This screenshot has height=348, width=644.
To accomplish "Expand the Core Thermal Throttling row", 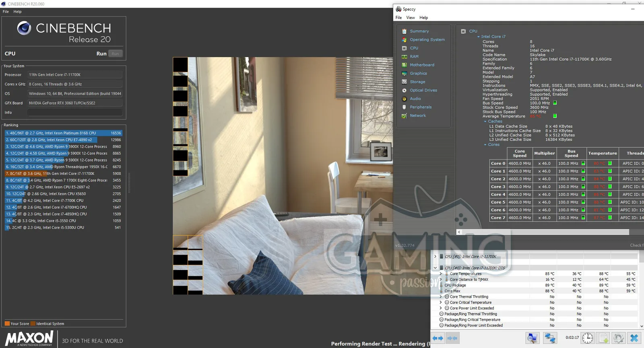I will [x=441, y=297].
